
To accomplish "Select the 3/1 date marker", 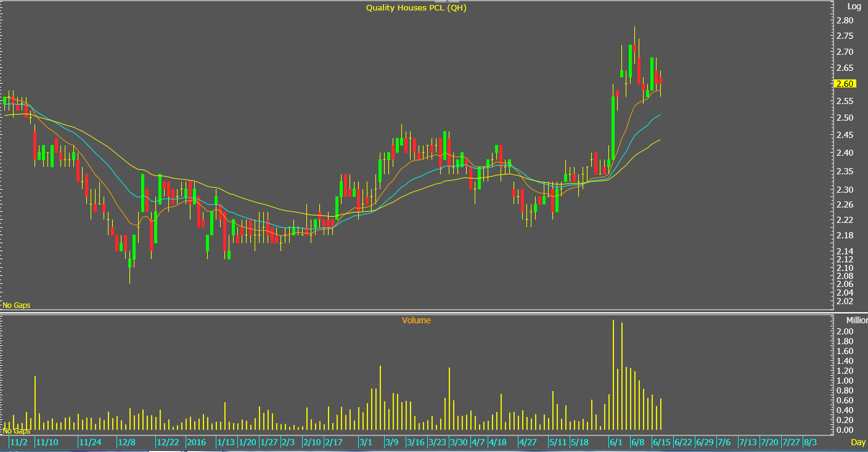I will click(366, 442).
